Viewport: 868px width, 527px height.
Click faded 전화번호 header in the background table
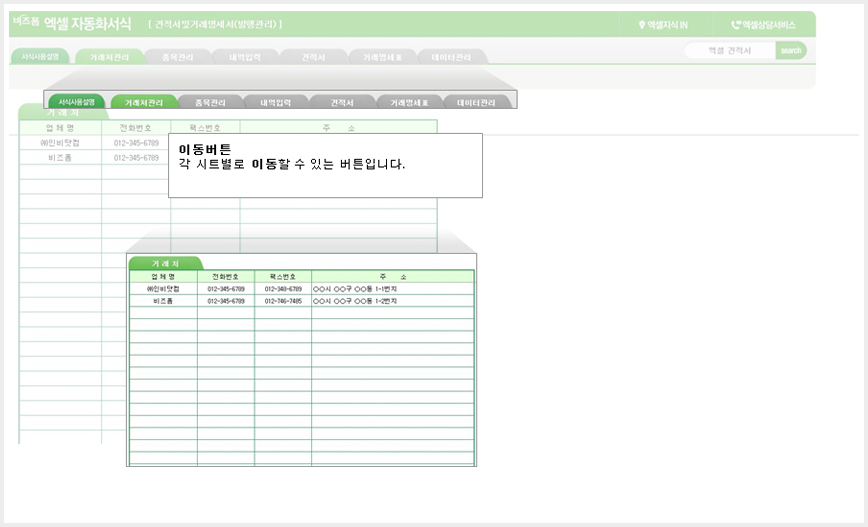coord(136,128)
